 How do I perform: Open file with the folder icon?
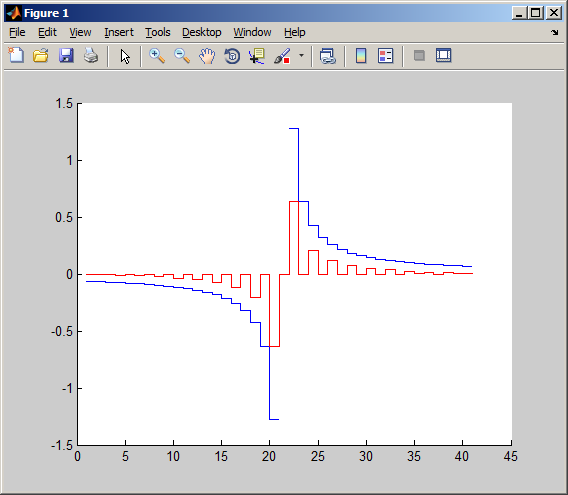(41, 56)
